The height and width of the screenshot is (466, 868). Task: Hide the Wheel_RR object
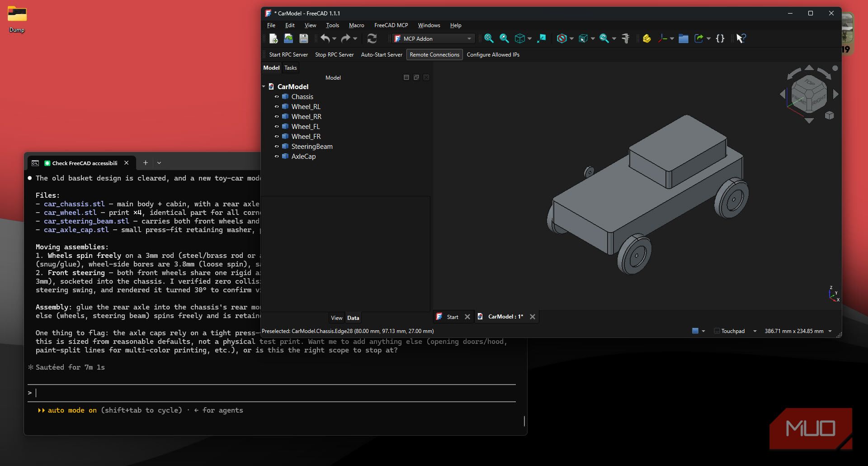point(277,117)
